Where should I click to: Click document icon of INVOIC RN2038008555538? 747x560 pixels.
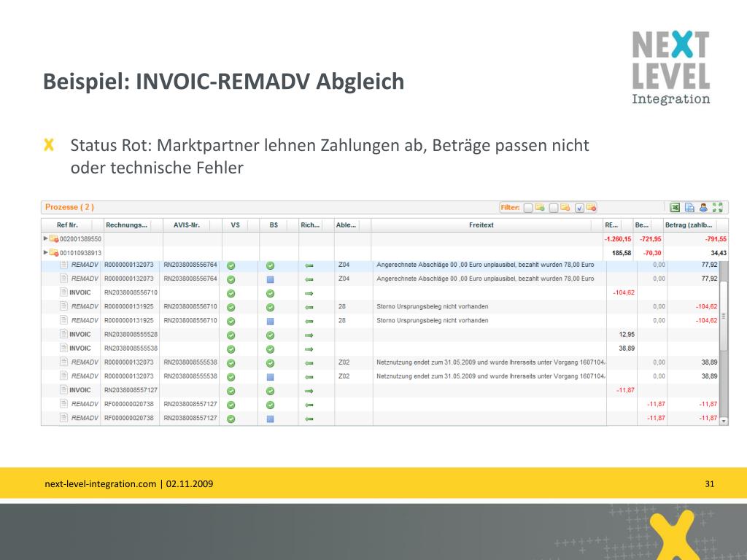click(64, 348)
